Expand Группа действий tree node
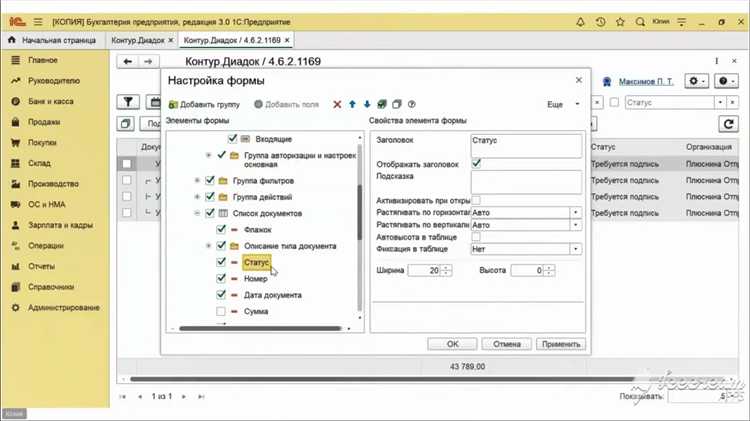This screenshot has height=421, width=750. pyautogui.click(x=197, y=197)
